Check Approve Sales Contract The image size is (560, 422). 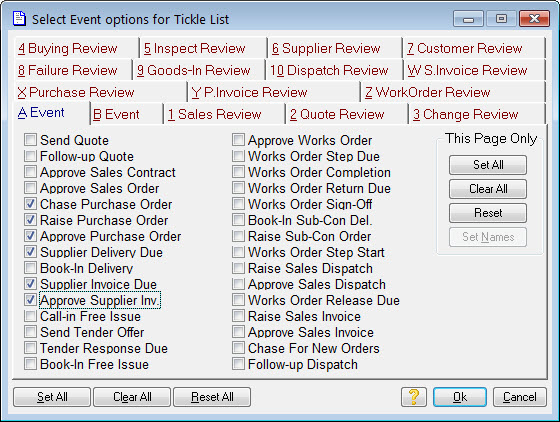tap(30, 172)
